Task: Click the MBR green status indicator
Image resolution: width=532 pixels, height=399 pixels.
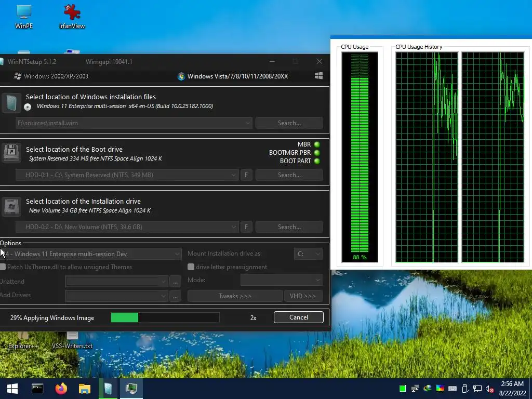Action: [x=317, y=144]
